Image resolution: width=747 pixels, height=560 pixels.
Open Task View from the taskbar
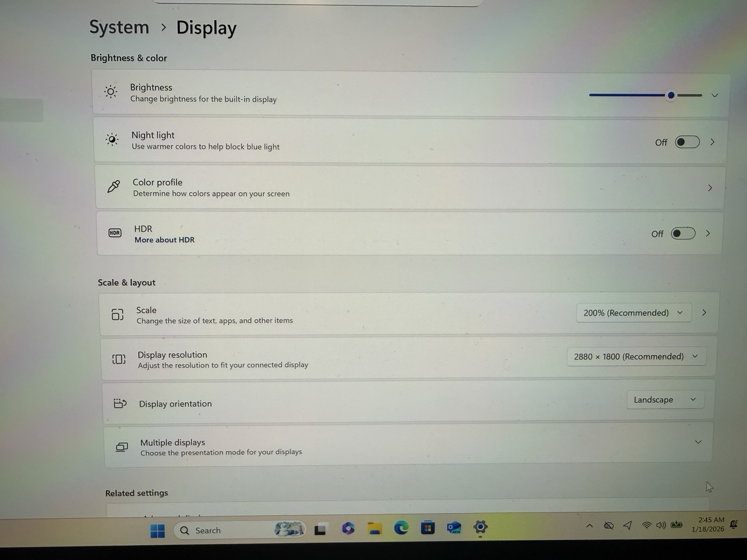[x=320, y=530]
